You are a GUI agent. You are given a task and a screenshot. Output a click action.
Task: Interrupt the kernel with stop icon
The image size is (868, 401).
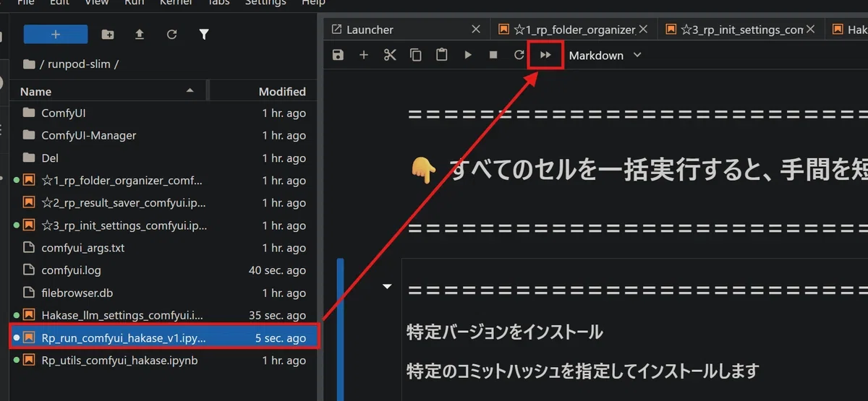(493, 55)
